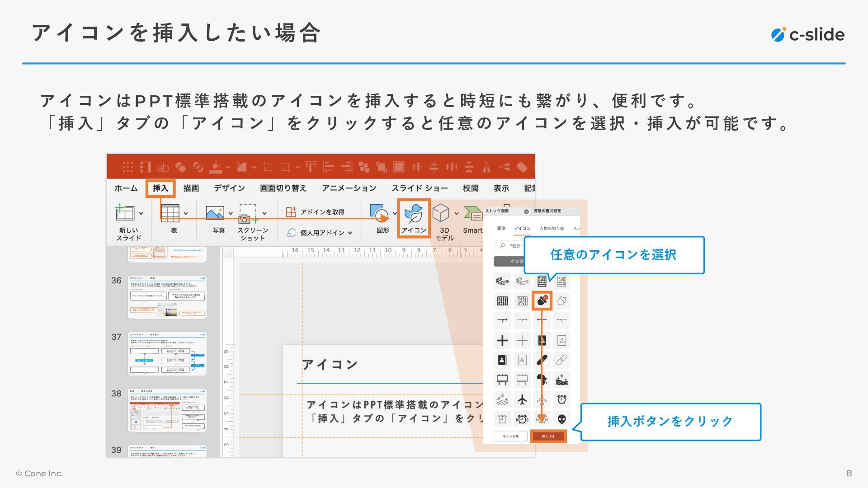
Task: Open the 表 dropdown arrow
Action: click(x=186, y=213)
